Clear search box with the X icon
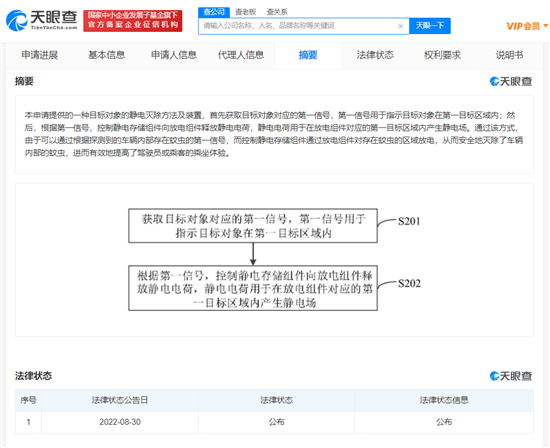The width and height of the screenshot is (550, 448). [x=400, y=26]
